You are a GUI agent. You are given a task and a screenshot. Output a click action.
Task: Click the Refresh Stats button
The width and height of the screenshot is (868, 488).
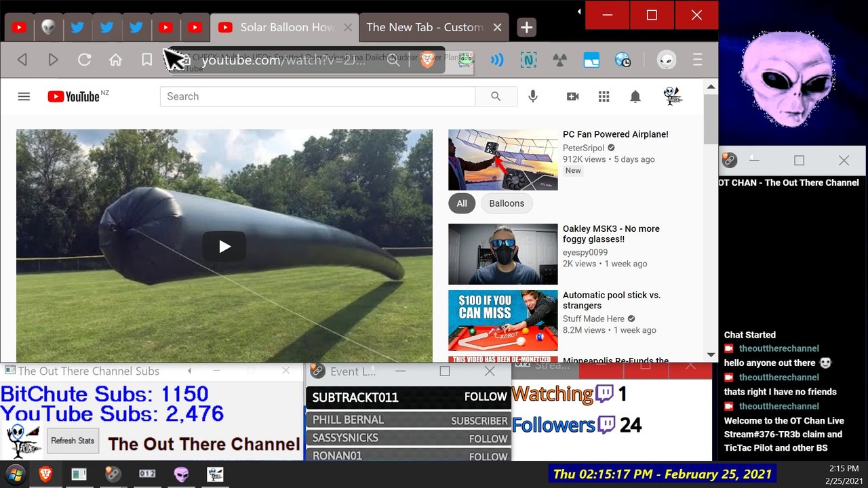click(73, 441)
